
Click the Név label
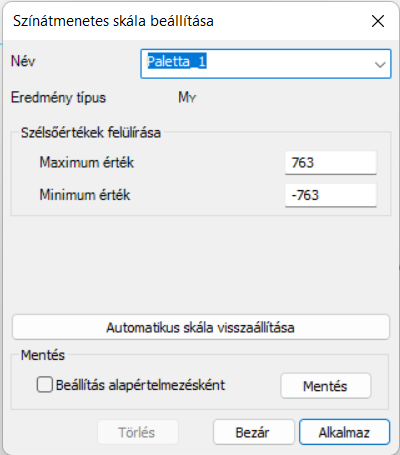tap(23, 61)
